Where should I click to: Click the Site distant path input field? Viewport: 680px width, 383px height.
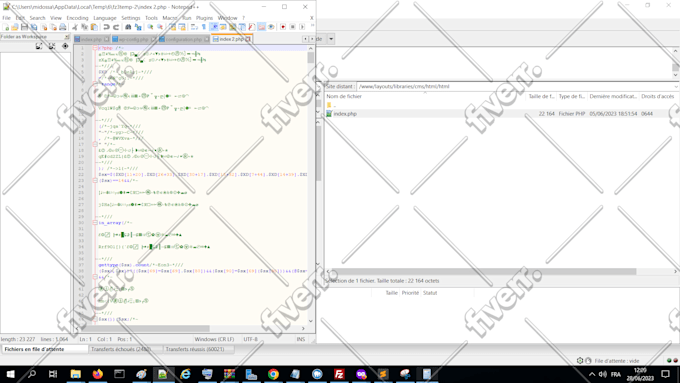tap(514, 86)
